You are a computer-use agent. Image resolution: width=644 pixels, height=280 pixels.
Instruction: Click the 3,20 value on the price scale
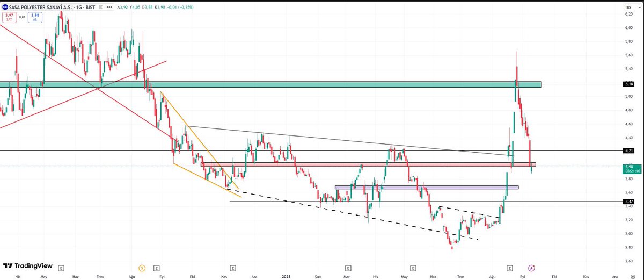628,220
